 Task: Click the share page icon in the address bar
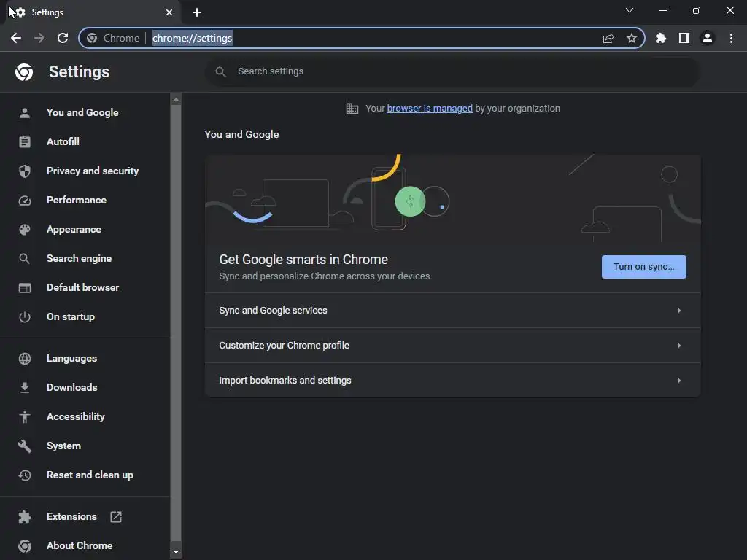pyautogui.click(x=608, y=38)
